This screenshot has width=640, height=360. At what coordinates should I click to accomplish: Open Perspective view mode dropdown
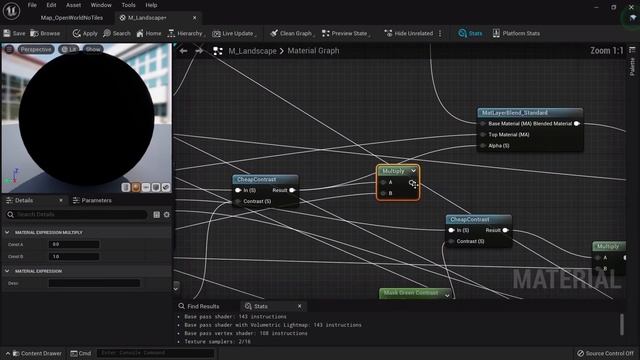[36, 49]
